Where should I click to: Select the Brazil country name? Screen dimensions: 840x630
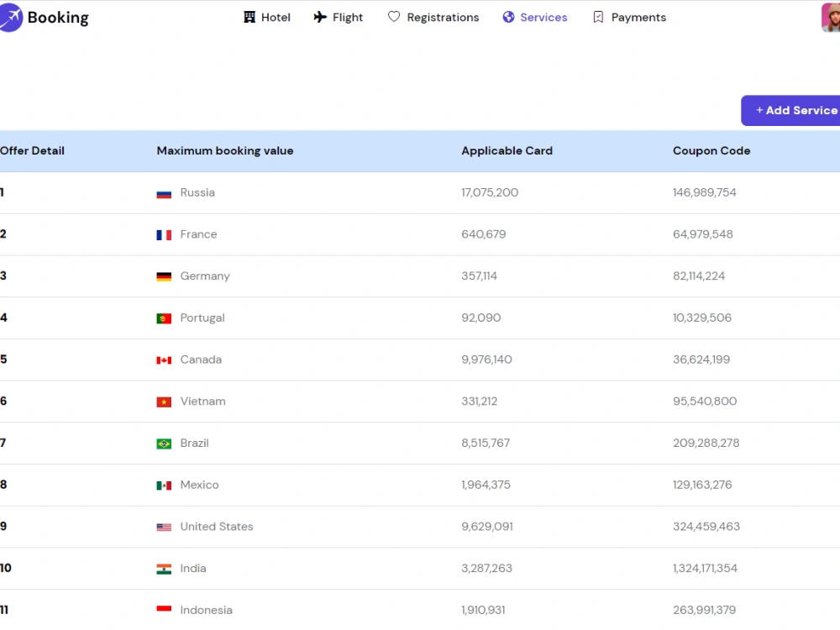[x=195, y=443]
